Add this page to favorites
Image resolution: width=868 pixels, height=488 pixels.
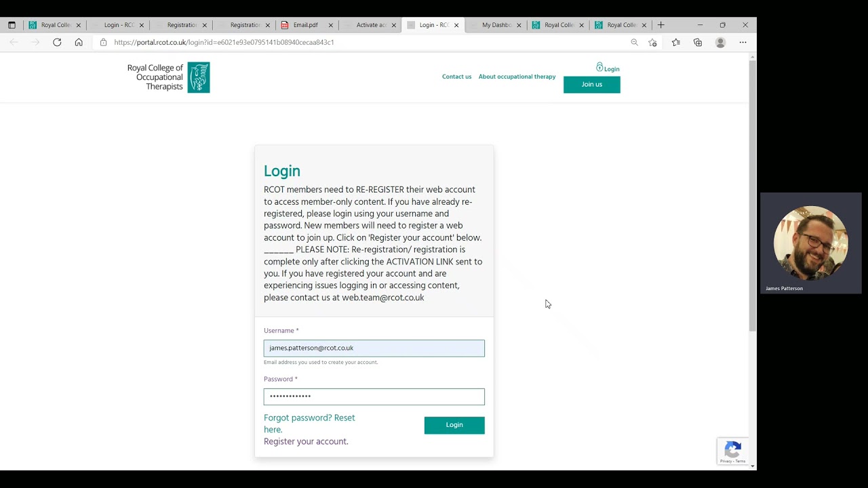coord(652,42)
